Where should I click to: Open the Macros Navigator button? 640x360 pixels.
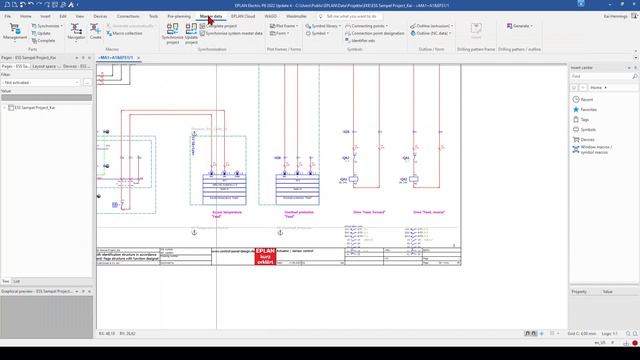pyautogui.click(x=76, y=32)
